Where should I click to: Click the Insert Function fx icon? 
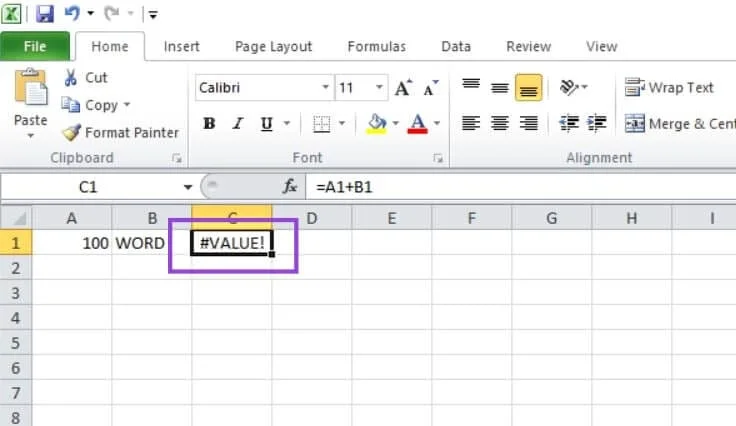tap(290, 187)
